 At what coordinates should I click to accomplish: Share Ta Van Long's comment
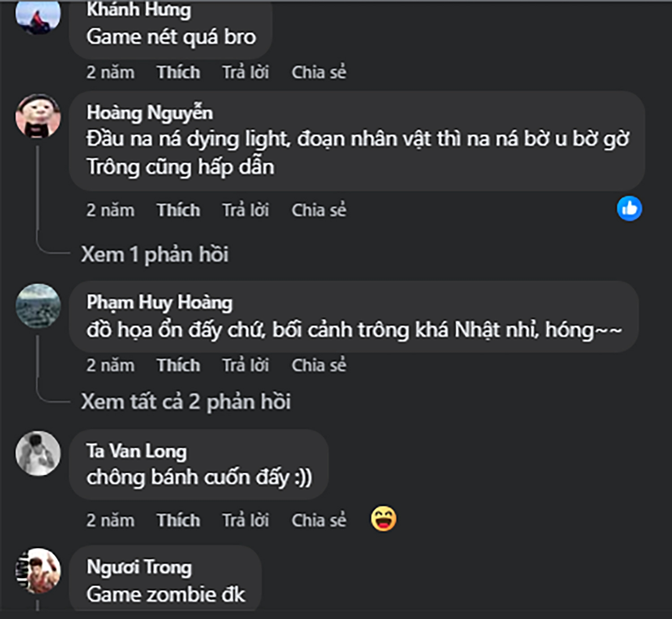click(319, 520)
